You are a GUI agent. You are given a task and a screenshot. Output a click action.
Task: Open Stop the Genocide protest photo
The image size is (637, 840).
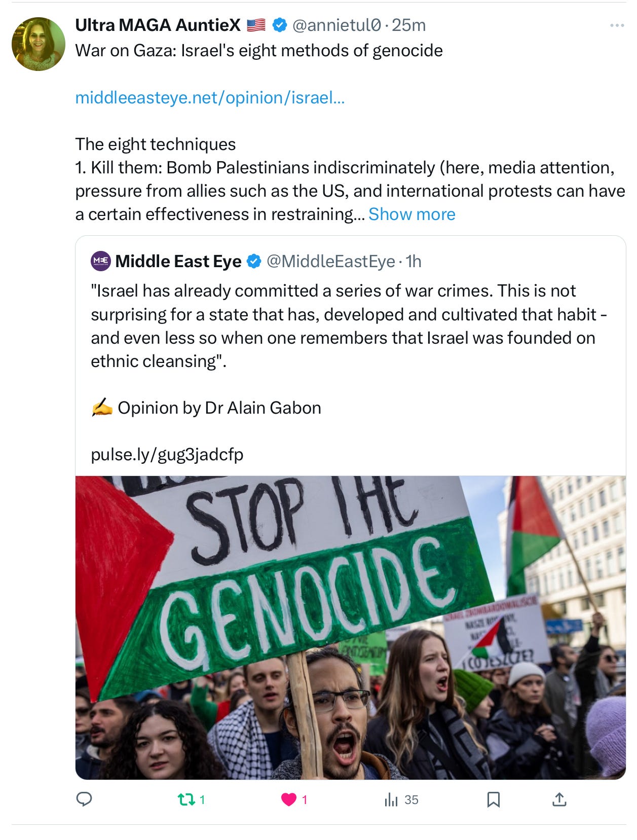tap(351, 627)
